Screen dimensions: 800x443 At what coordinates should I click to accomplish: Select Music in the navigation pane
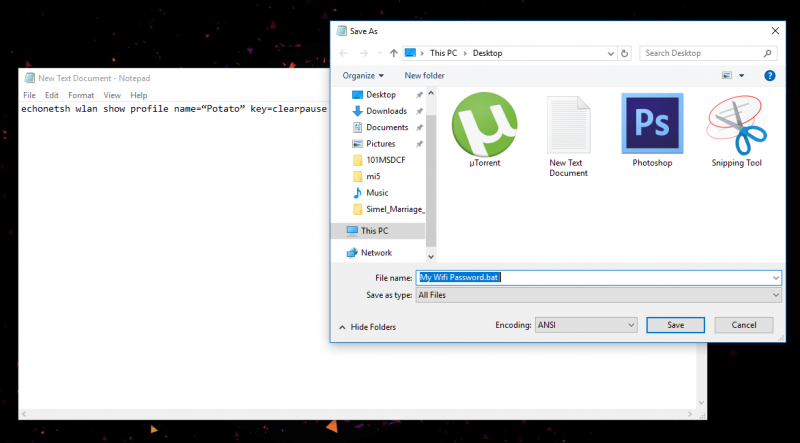coord(377,193)
